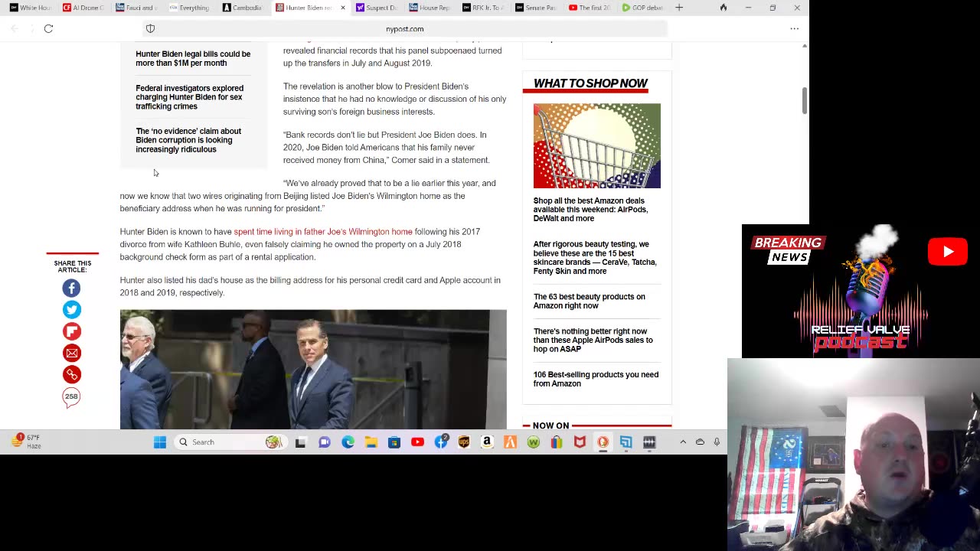Image resolution: width=980 pixels, height=551 pixels.
Task: Open a new browser tab
Action: (x=678, y=8)
